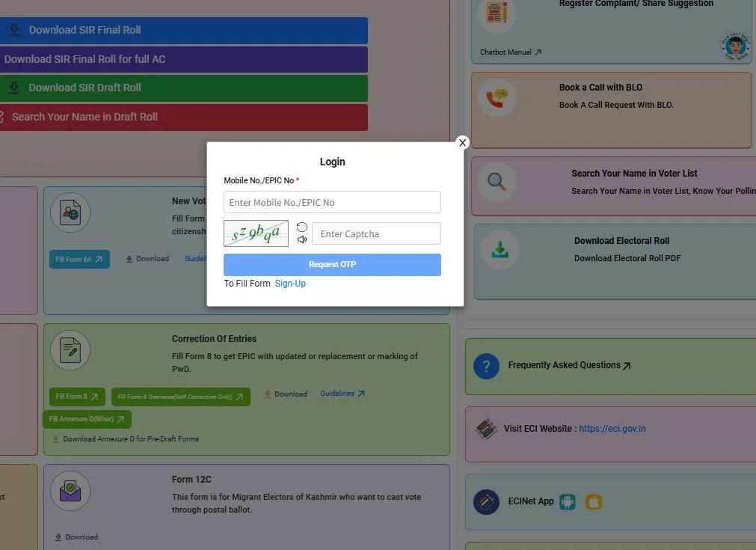
Task: Click the Enter Captcha field
Action: point(376,233)
